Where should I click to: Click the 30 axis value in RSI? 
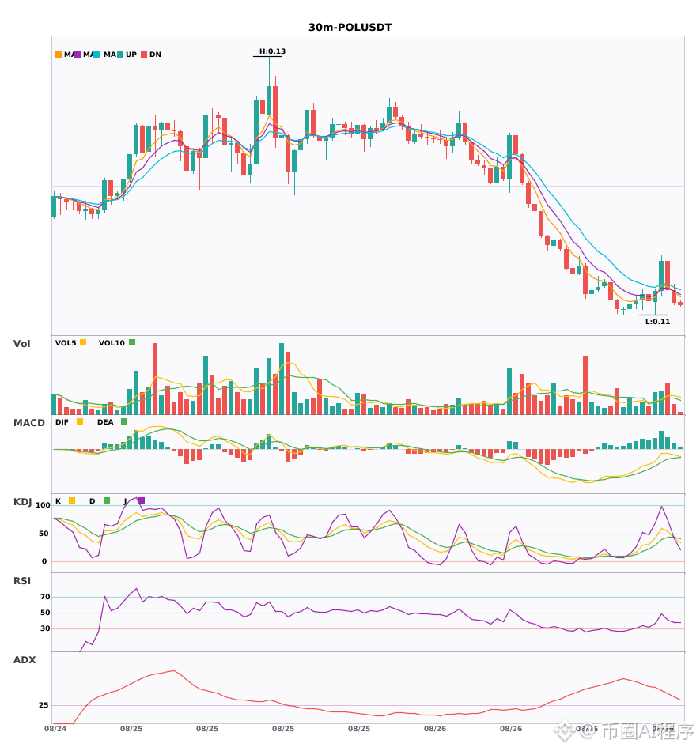pyautogui.click(x=45, y=628)
